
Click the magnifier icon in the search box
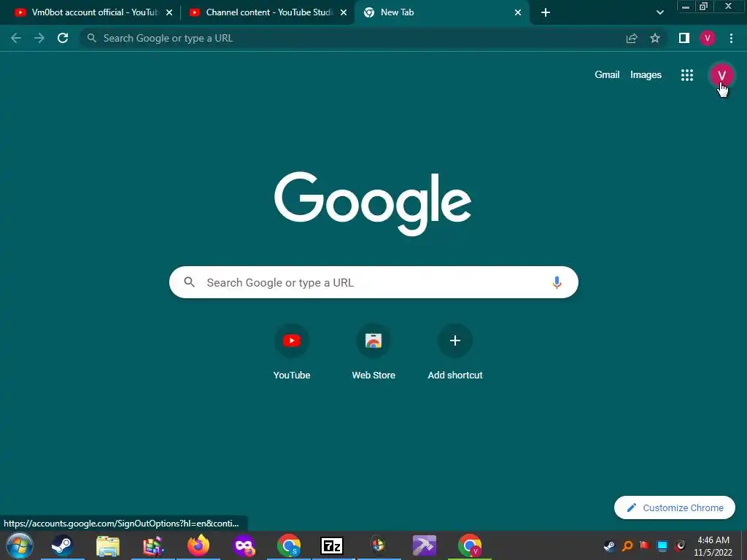pyautogui.click(x=189, y=282)
